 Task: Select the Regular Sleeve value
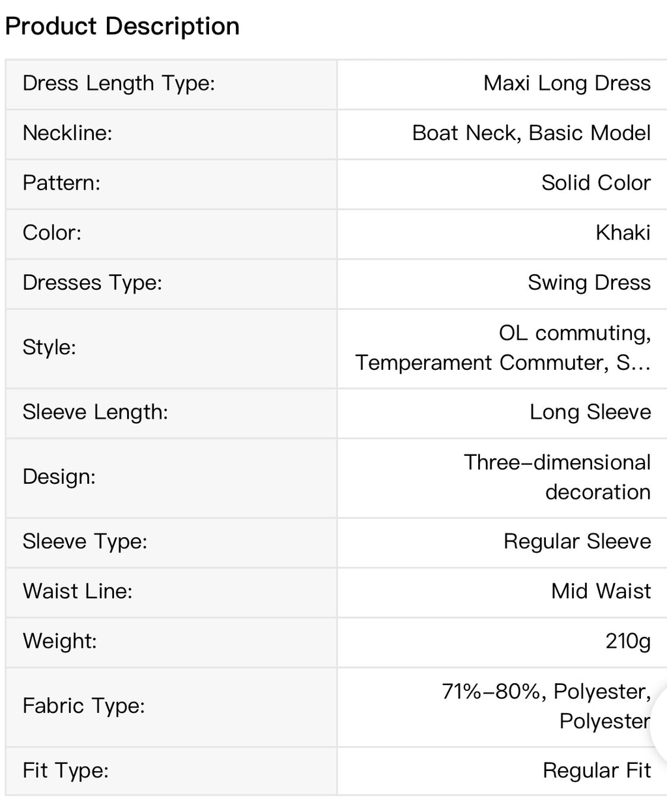tap(577, 542)
